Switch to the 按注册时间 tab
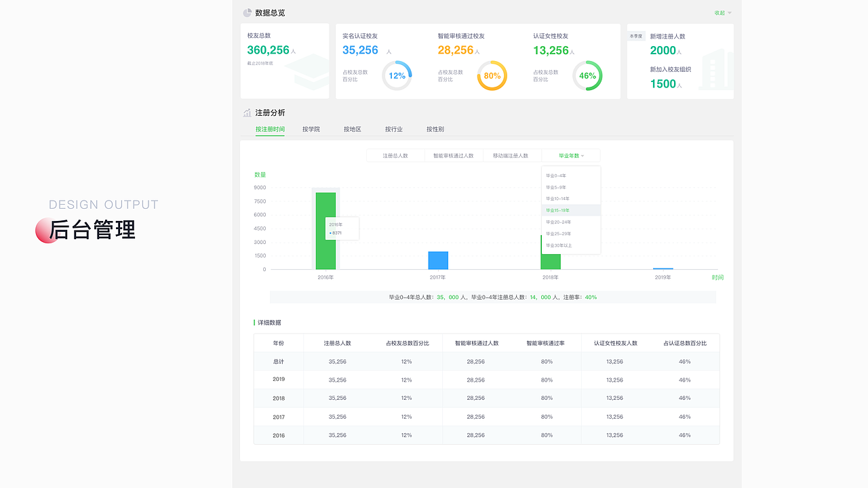This screenshot has width=868, height=488. click(x=270, y=129)
